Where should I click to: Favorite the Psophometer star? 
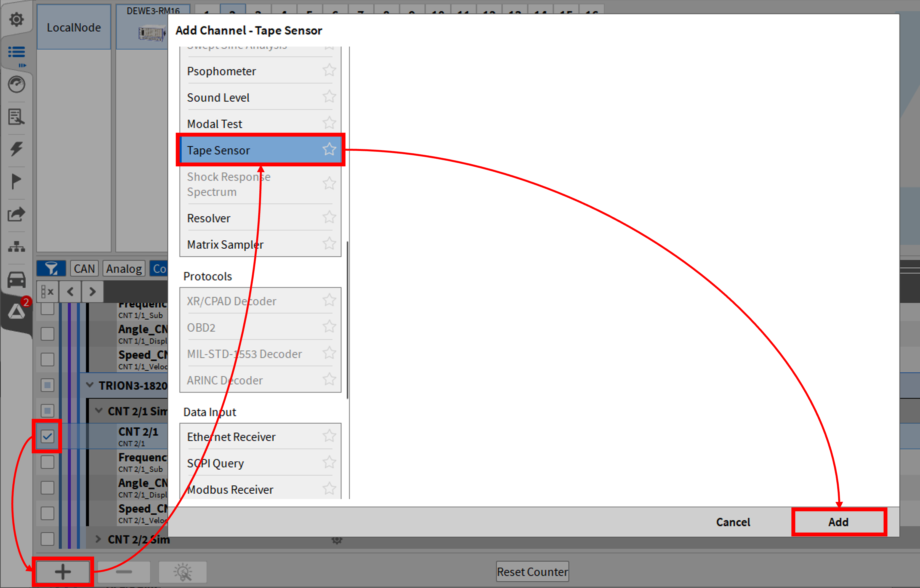pyautogui.click(x=329, y=70)
